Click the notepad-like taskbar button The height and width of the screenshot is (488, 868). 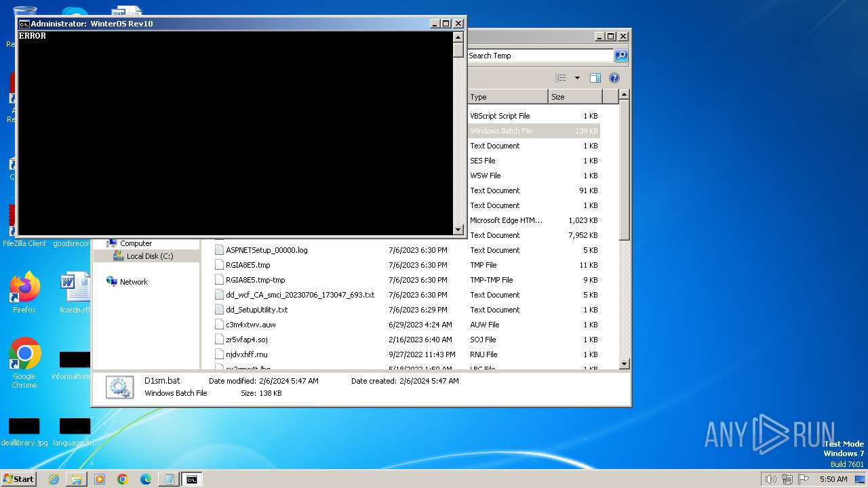[168, 479]
